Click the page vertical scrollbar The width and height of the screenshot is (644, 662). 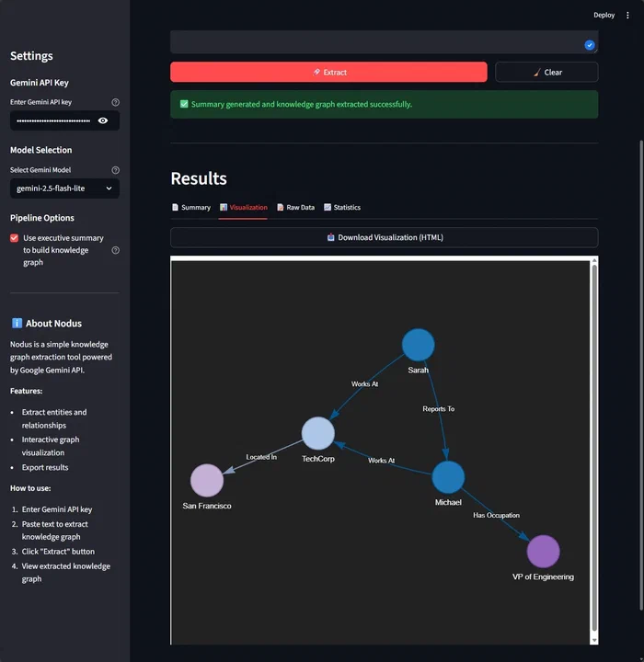pos(641,376)
